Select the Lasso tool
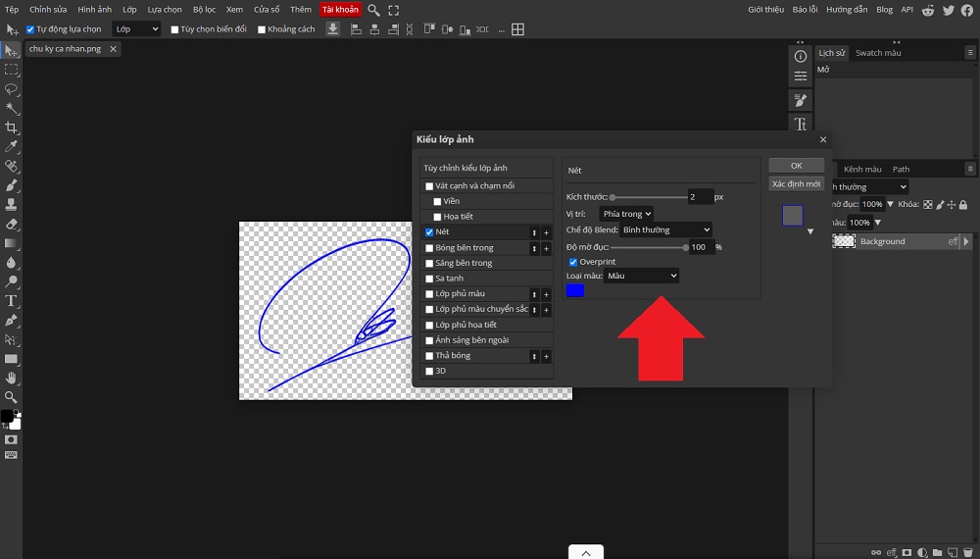 (11, 89)
